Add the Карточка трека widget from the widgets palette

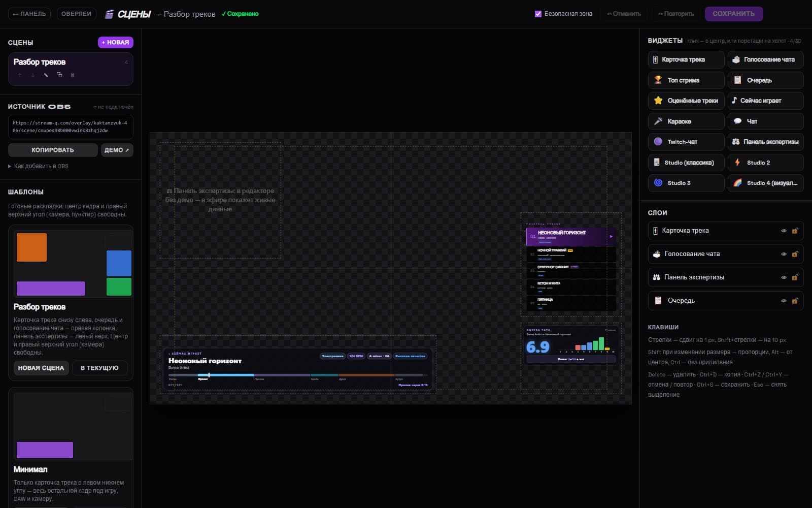tap(686, 59)
